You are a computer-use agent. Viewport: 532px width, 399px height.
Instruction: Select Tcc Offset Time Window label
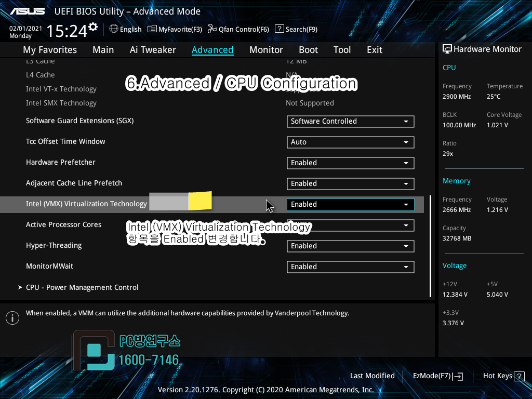[65, 141]
